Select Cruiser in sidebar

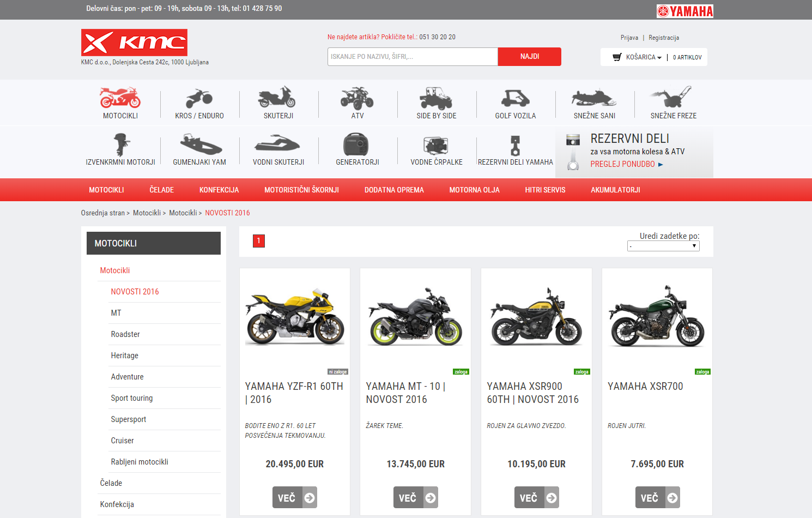[122, 441]
